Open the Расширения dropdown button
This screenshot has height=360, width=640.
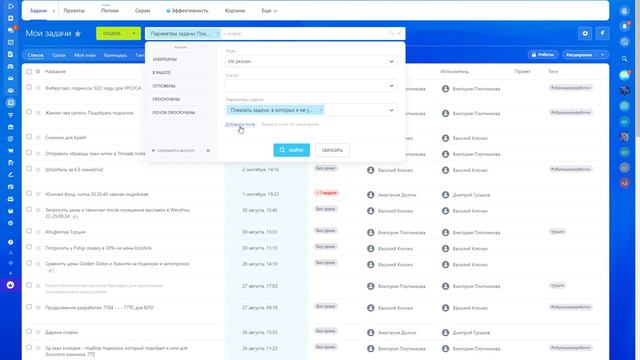click(x=585, y=55)
